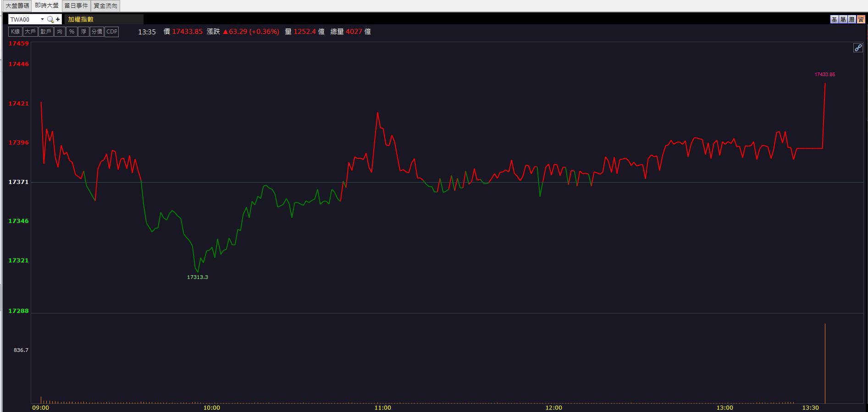Image resolution: width=868 pixels, height=412 pixels.
Task: Toggle the 大戶 indicator button
Action: click(30, 32)
